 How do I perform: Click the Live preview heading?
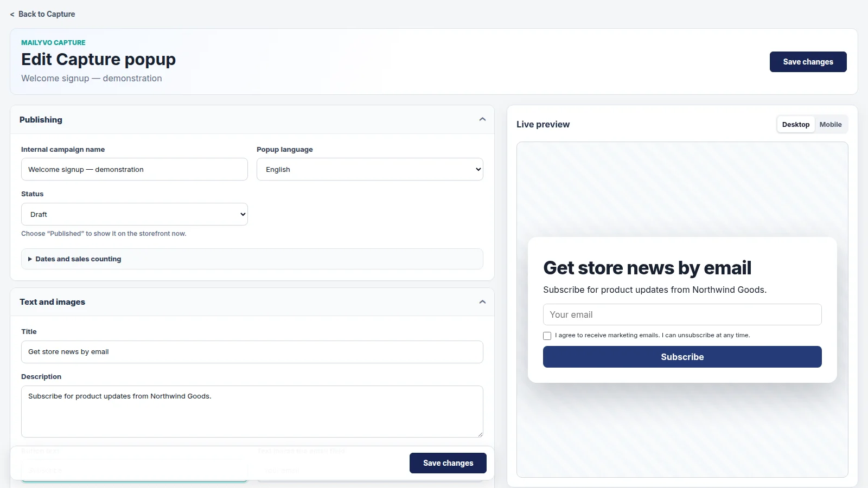(543, 125)
